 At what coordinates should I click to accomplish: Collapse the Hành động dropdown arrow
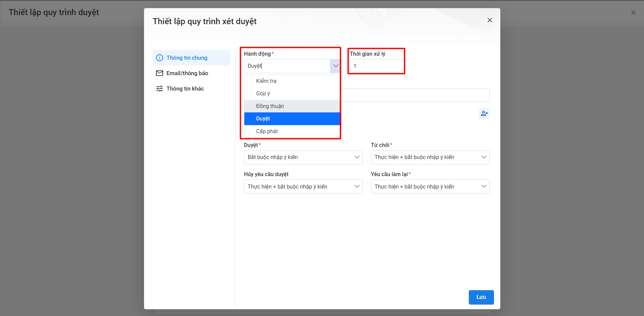[336, 66]
